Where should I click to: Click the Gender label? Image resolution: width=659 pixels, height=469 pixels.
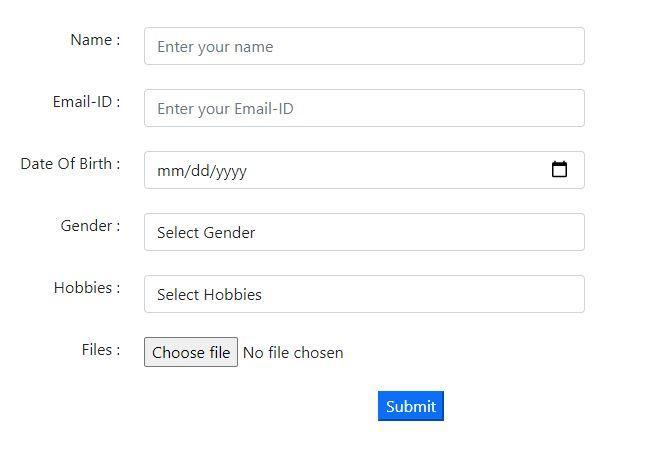pos(90,226)
